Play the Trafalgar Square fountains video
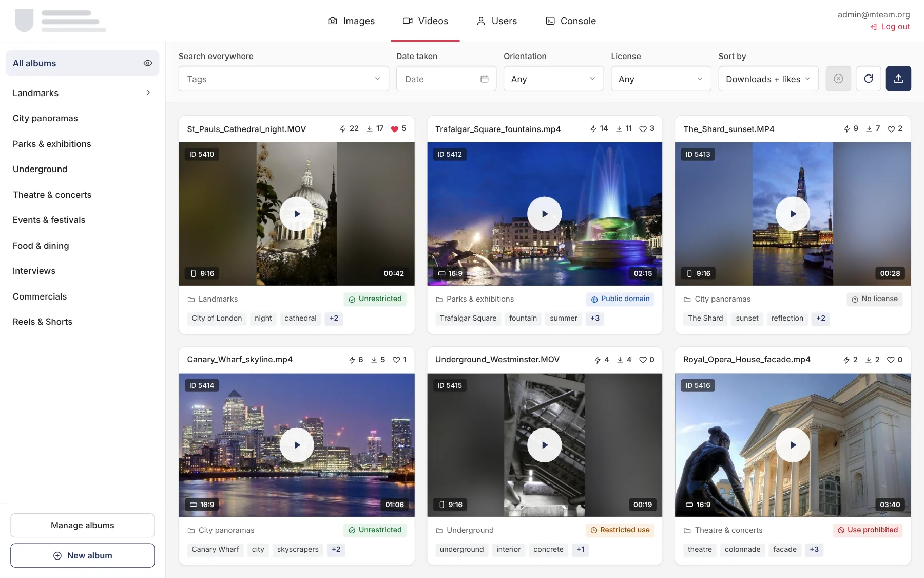 point(545,214)
